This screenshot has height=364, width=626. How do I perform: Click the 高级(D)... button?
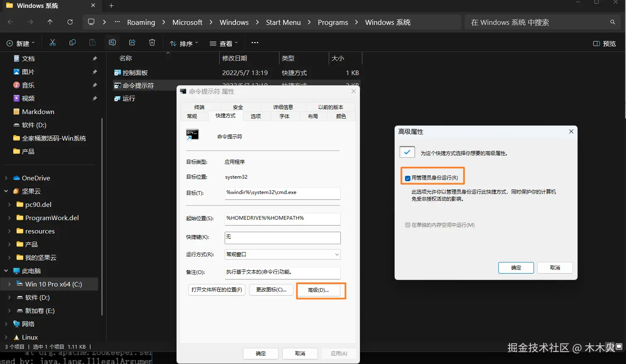(318, 290)
